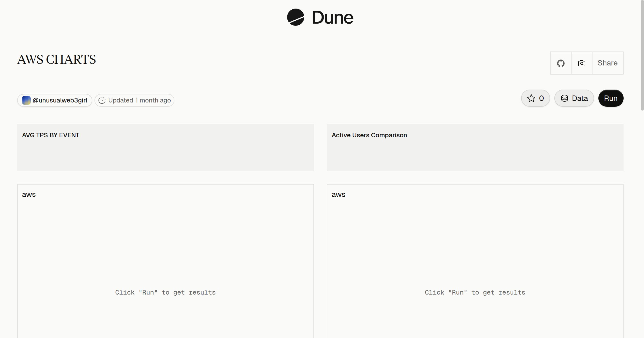Open the Data button

coord(574,98)
